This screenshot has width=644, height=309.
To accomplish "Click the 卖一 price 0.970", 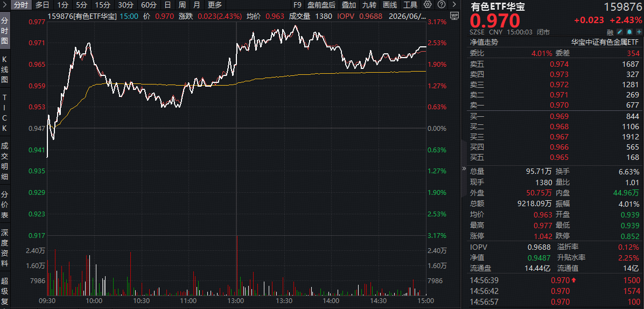I will pos(559,105).
